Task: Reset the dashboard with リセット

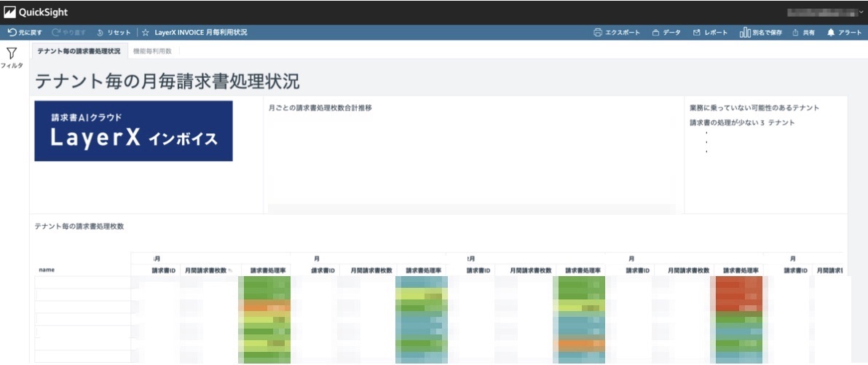Action: pos(114,33)
